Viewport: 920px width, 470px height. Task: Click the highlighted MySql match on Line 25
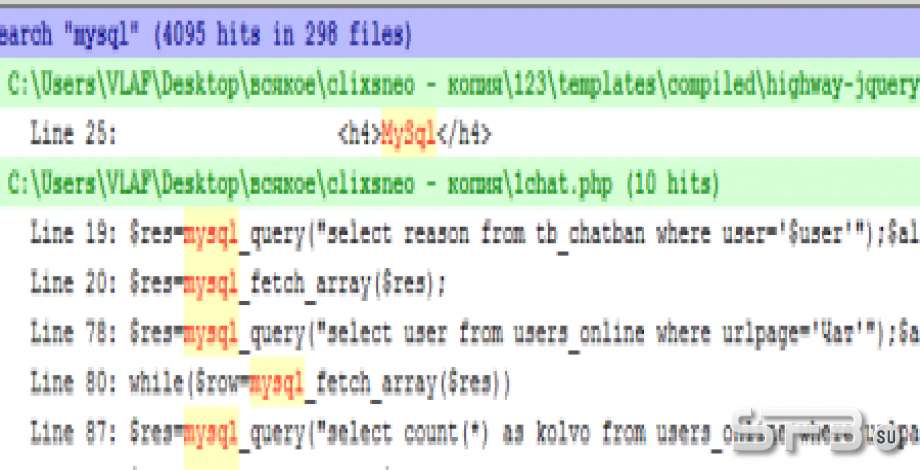[409, 133]
